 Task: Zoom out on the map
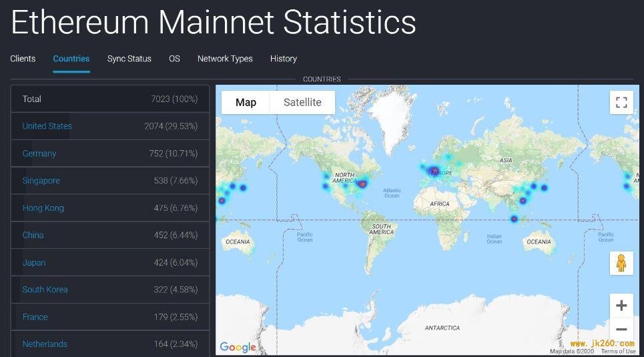point(621,329)
